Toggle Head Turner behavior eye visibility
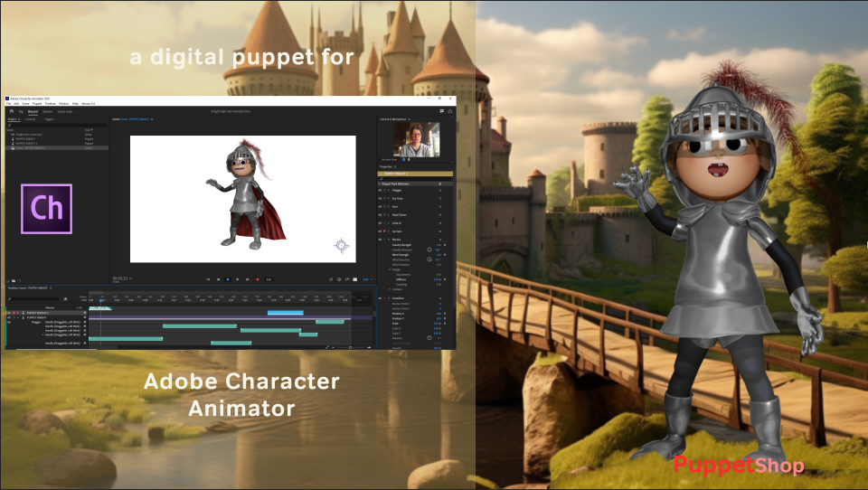The height and width of the screenshot is (490, 868). (380, 215)
